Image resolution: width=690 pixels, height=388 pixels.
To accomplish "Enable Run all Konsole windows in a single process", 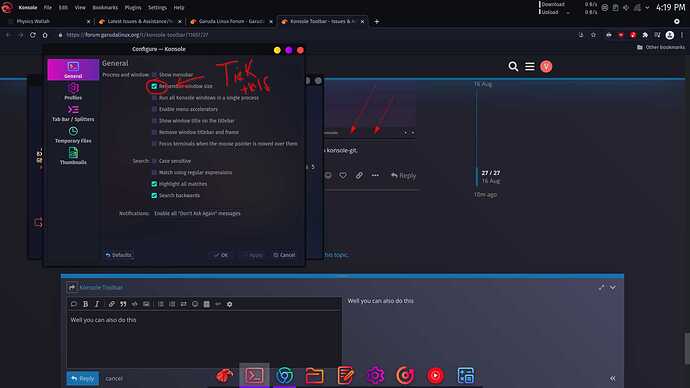I will pos(154,98).
